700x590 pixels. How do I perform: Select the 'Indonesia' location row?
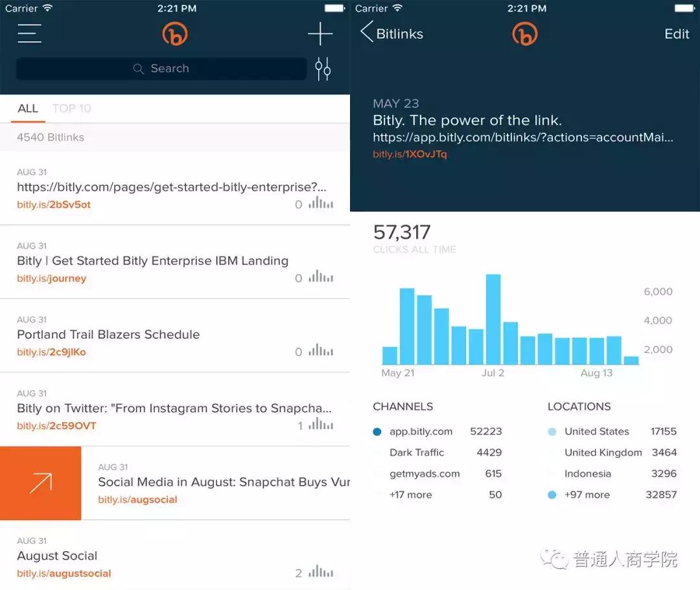click(x=612, y=473)
